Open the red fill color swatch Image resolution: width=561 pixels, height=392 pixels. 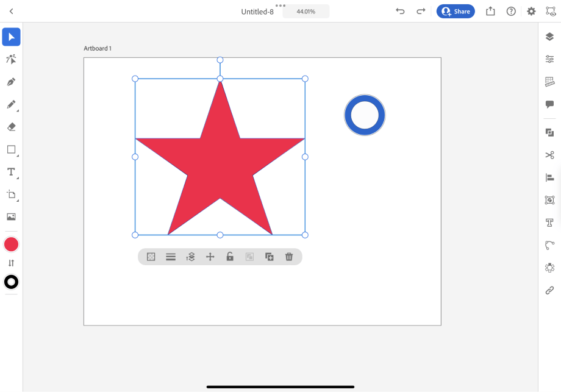click(11, 244)
